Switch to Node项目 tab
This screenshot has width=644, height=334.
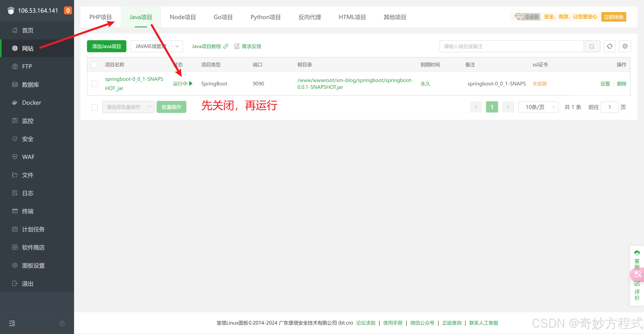(183, 17)
